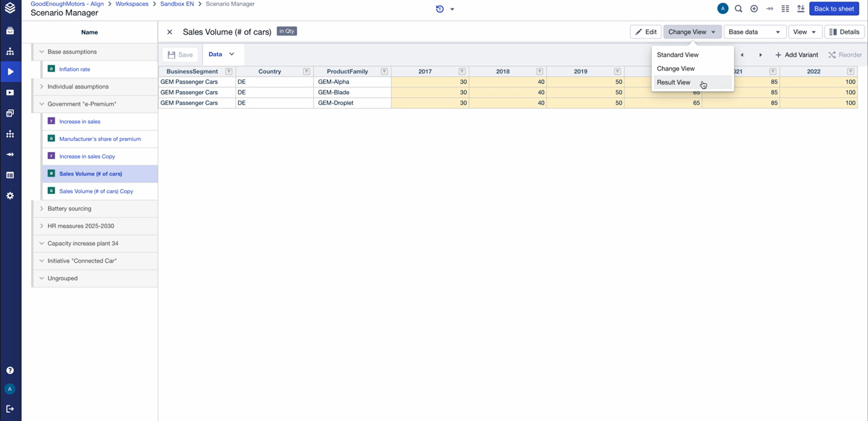This screenshot has width=868, height=421.
Task: Click the logout icon in sidebar
Action: point(10,409)
